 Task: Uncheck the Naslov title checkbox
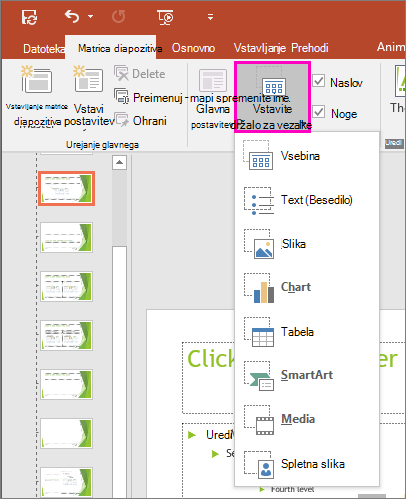pyautogui.click(x=319, y=81)
